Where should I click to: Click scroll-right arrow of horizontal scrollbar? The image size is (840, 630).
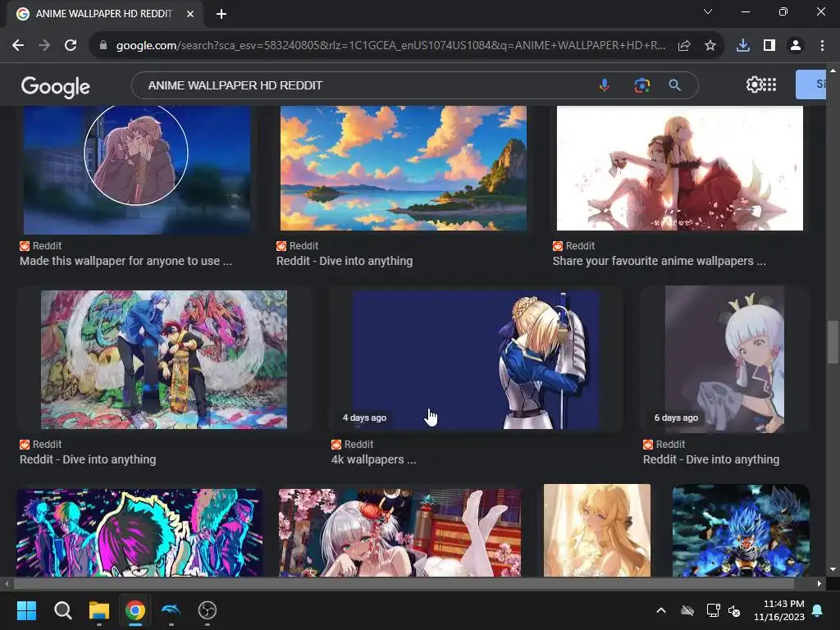819,583
